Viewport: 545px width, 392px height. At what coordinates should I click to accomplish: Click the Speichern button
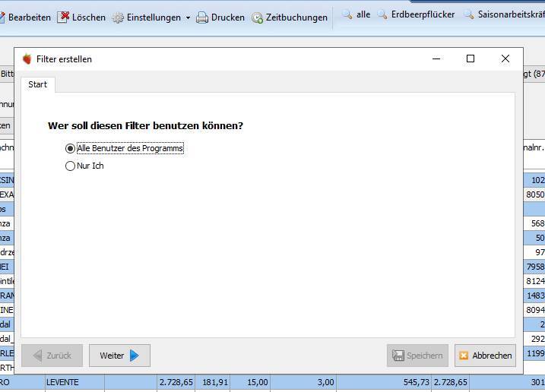point(417,356)
